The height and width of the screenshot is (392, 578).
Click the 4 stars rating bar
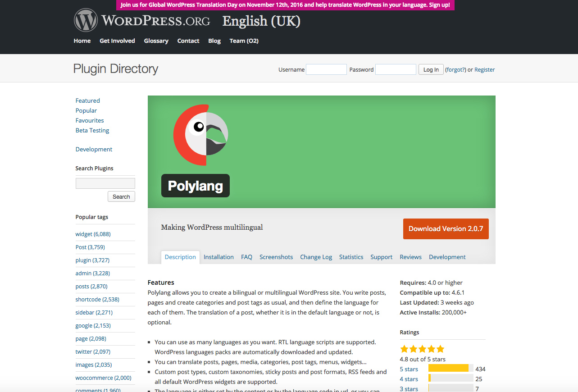451,378
